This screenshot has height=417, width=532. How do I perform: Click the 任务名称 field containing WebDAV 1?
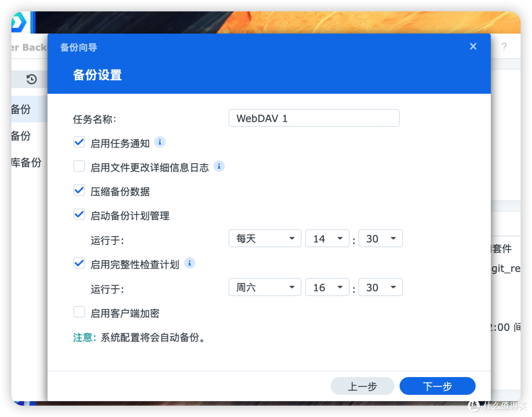click(x=314, y=118)
